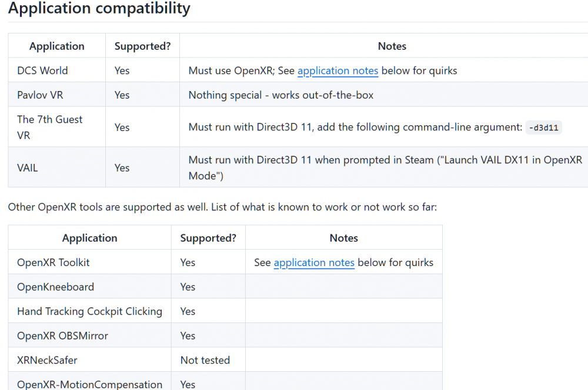Viewport: 588px width, 390px height.
Task: Click the Application compatibility heading
Action: (99, 9)
